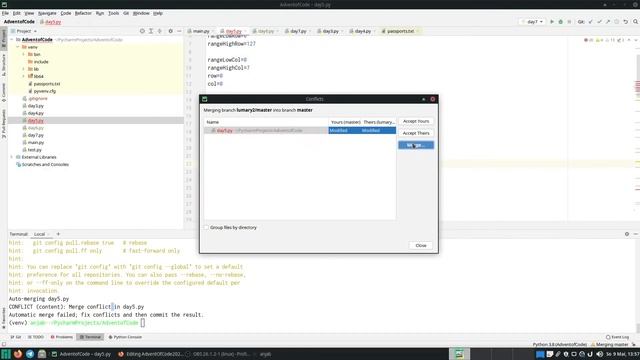Screen dimensions: 640x360
Task: Open the Problems tool tab
Action: (62, 337)
